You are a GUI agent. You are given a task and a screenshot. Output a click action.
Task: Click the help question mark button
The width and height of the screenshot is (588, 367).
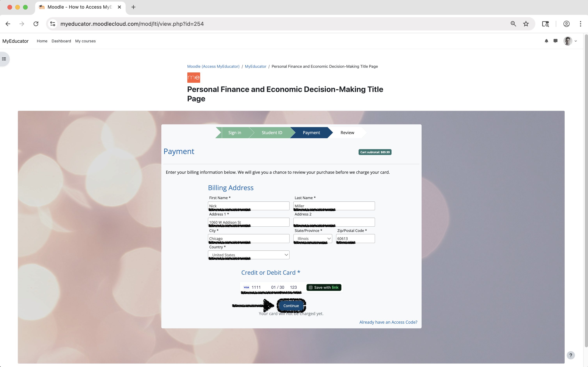pyautogui.click(x=570, y=355)
